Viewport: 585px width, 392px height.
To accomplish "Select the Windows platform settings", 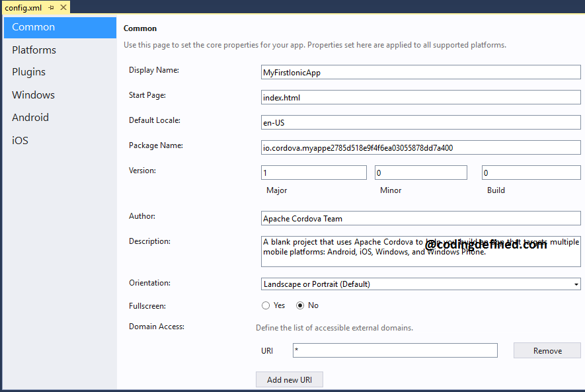I will (x=33, y=95).
